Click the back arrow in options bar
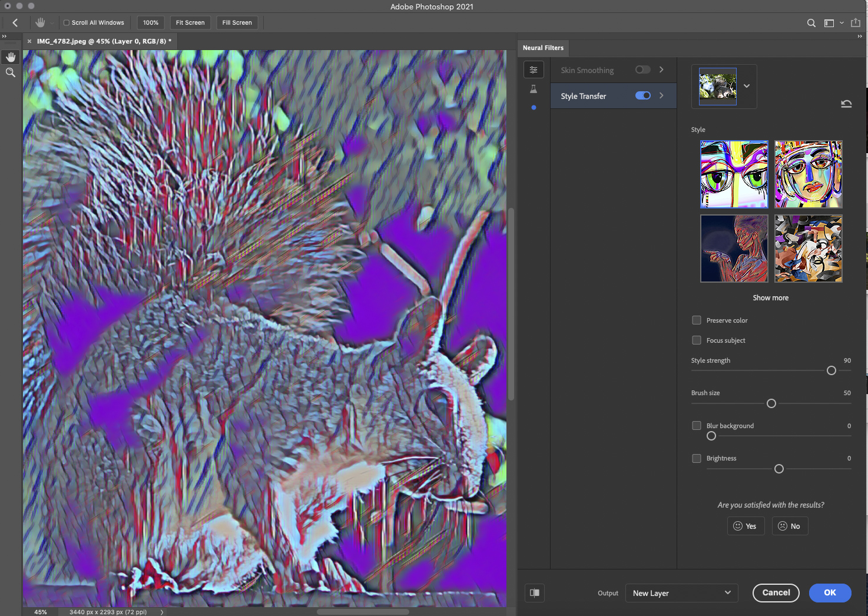The image size is (868, 616). [15, 22]
